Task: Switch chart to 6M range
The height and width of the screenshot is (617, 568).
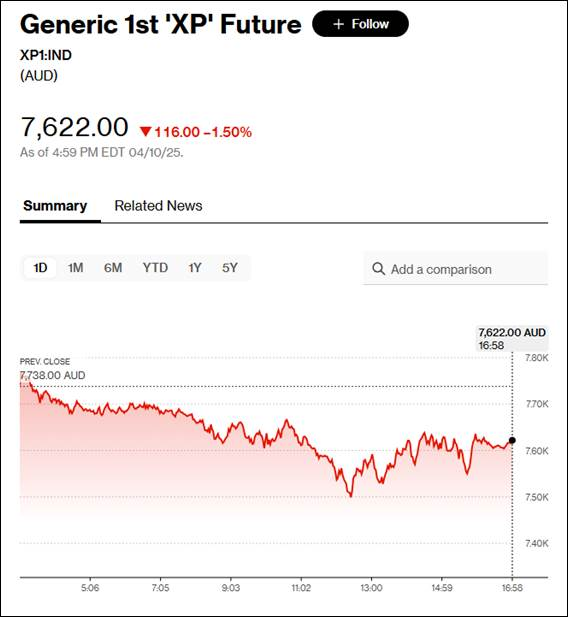Action: pos(113,268)
